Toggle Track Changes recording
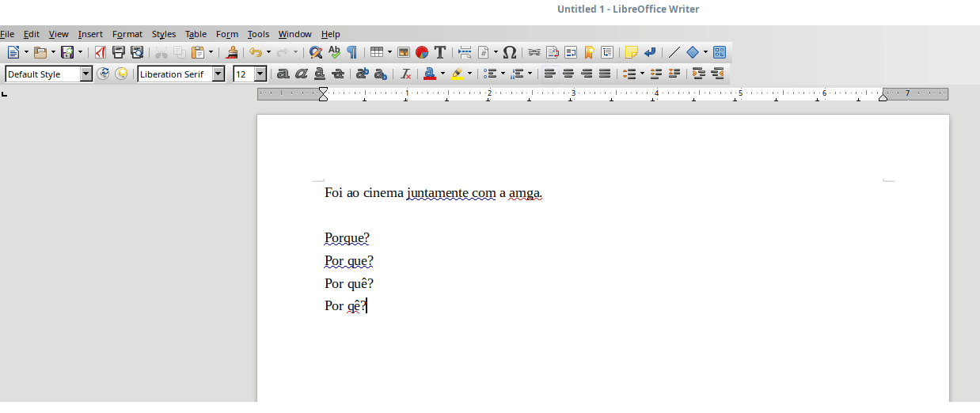 click(650, 52)
